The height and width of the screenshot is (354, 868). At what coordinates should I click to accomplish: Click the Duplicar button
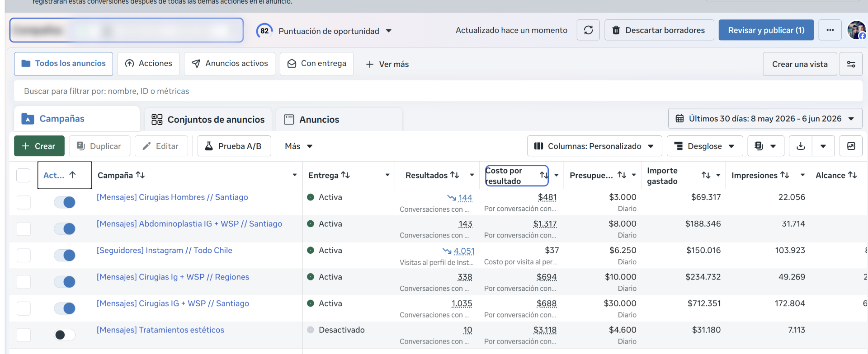(99, 146)
